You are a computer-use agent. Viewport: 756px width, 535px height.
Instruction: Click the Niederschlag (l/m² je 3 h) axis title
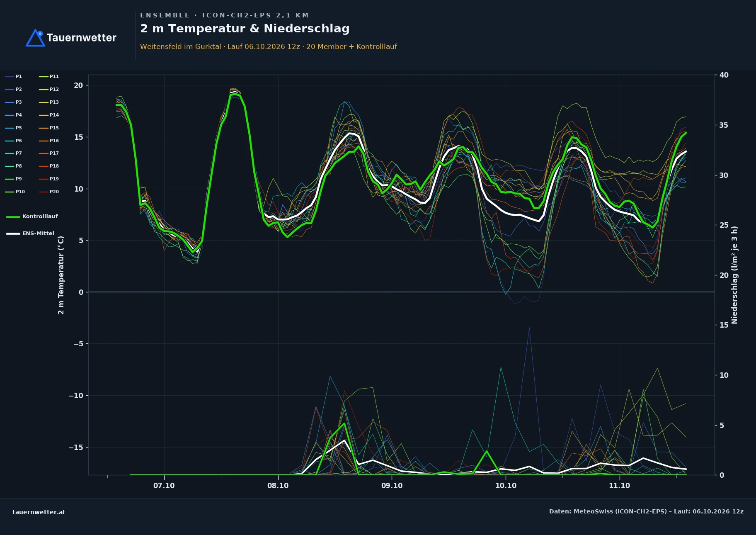tap(734, 275)
